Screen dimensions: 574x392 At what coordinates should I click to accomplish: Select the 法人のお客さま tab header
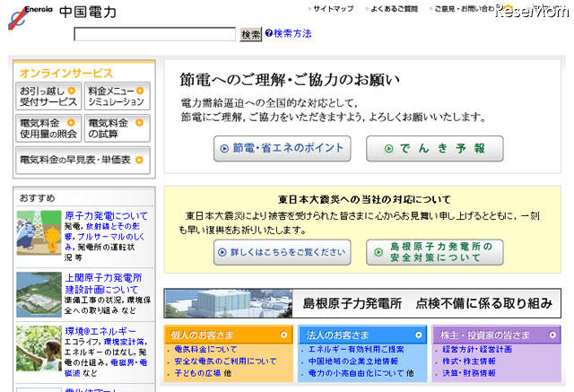[362, 335]
